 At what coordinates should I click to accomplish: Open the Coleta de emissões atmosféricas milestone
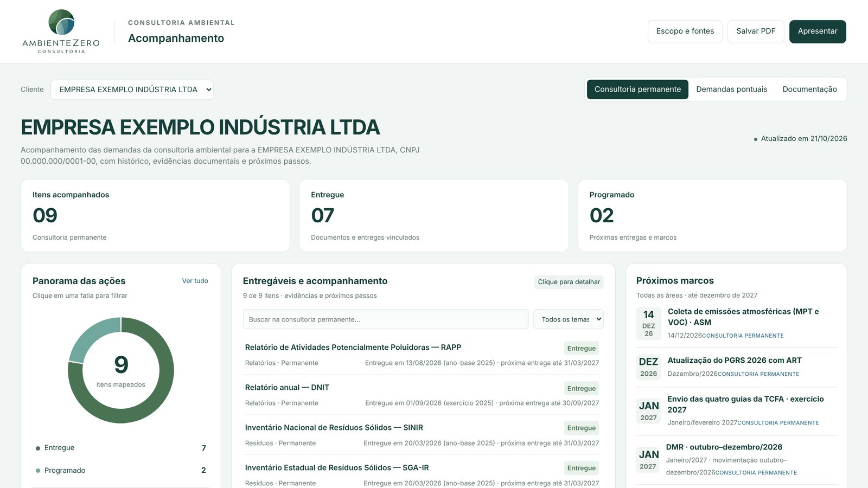(x=736, y=323)
